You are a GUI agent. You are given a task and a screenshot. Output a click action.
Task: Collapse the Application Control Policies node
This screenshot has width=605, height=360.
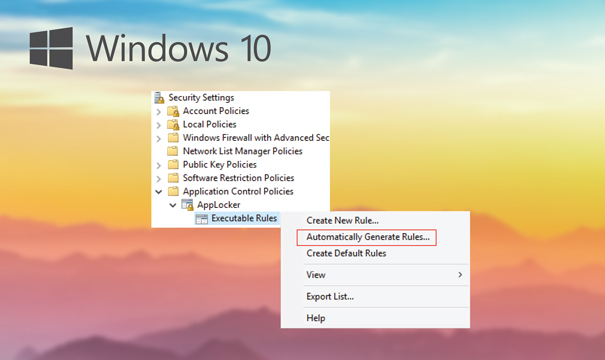(x=159, y=191)
